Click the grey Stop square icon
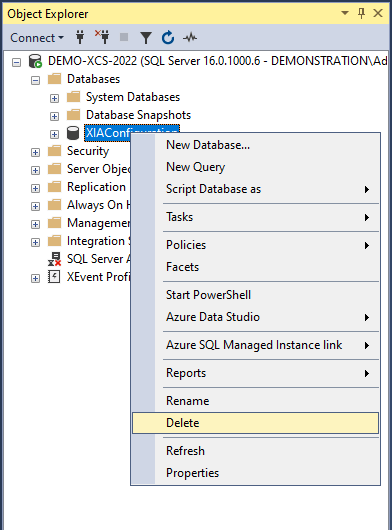392x530 pixels. coord(124,37)
